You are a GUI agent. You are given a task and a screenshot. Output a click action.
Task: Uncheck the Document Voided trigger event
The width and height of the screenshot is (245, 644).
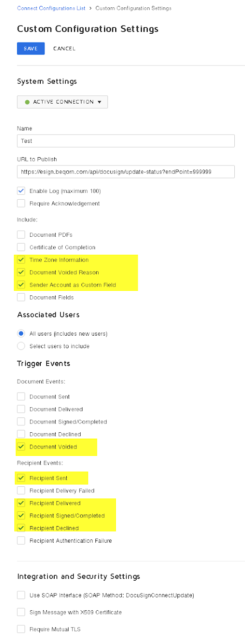21,447
